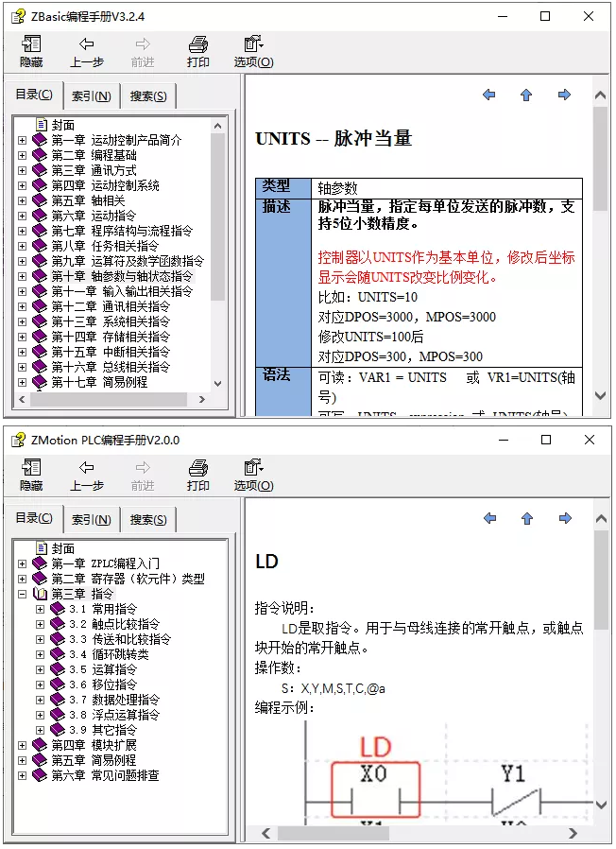Click book icon of 3.1 常用指令
This screenshot has height=849, width=616.
tap(58, 609)
